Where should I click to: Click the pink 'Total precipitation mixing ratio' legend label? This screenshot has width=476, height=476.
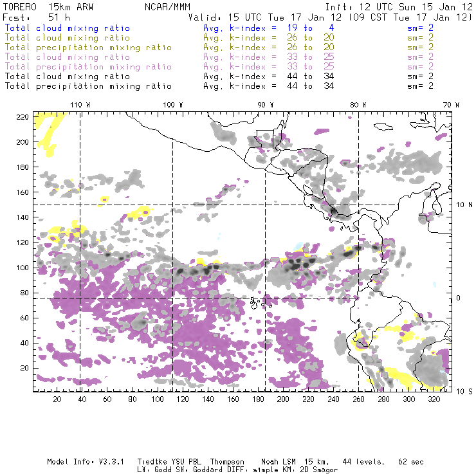coord(88,67)
